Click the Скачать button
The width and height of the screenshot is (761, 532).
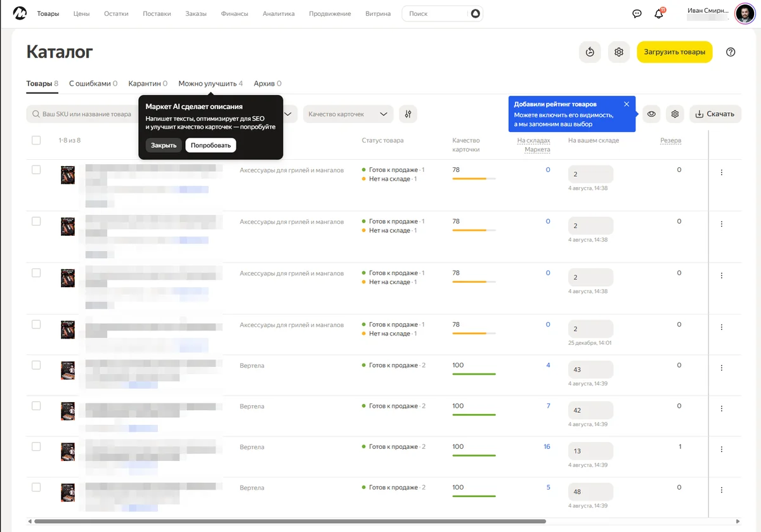715,114
